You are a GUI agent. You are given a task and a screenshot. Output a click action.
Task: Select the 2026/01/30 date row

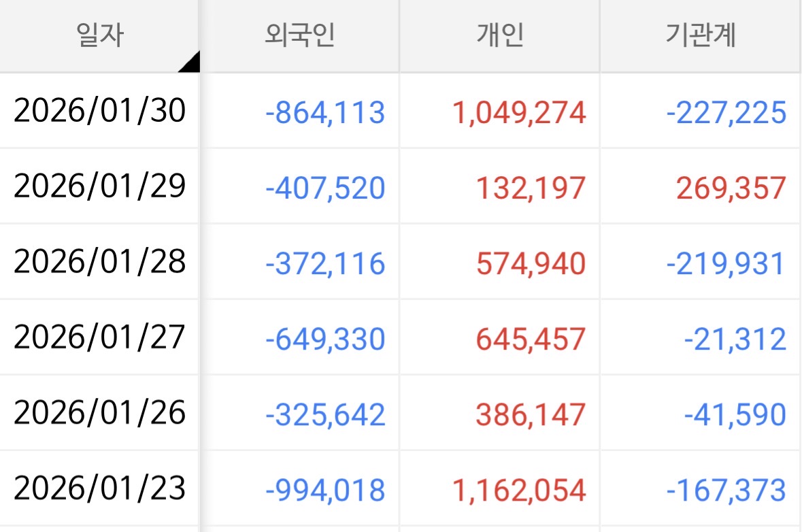99,111
